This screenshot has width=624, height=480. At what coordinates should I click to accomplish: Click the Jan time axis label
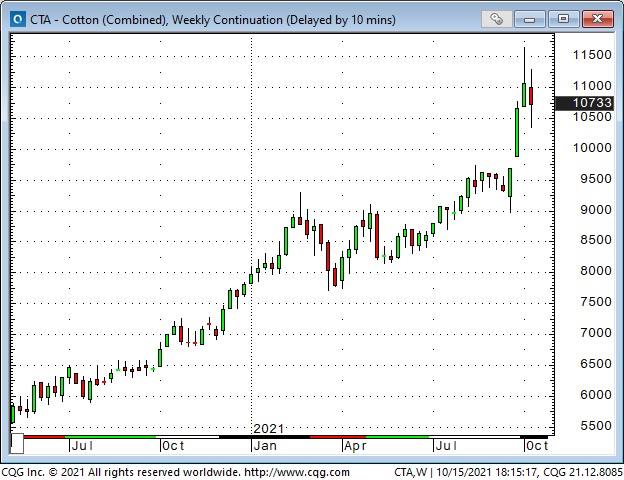click(265, 446)
